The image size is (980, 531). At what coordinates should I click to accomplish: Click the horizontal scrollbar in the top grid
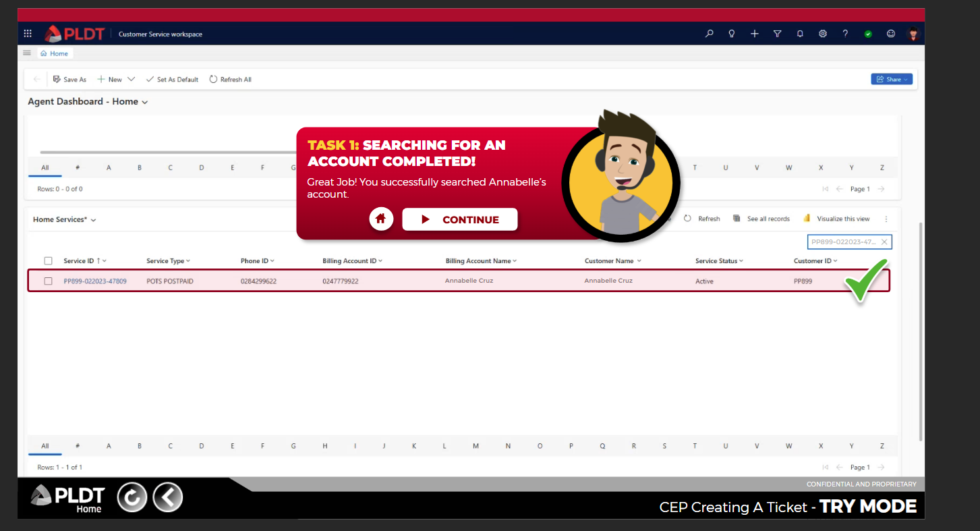click(x=169, y=152)
